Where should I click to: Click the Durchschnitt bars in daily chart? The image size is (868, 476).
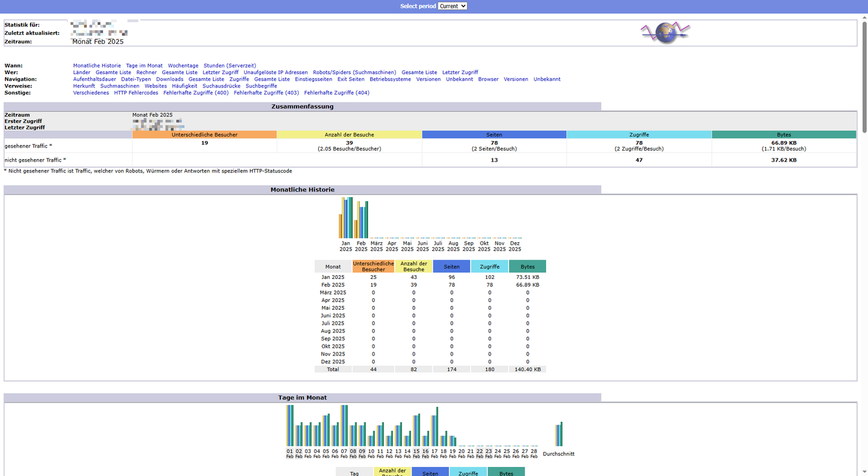pos(559,434)
